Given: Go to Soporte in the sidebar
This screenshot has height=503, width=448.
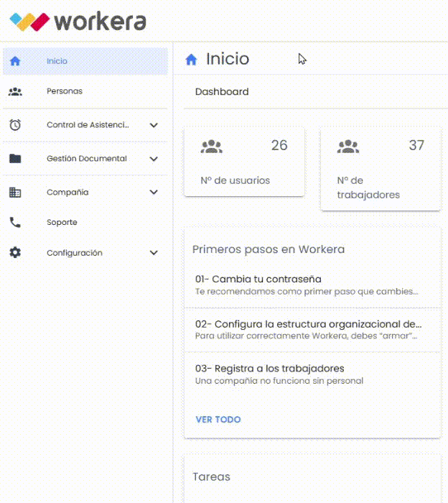Looking at the screenshot, I should coord(62,223).
